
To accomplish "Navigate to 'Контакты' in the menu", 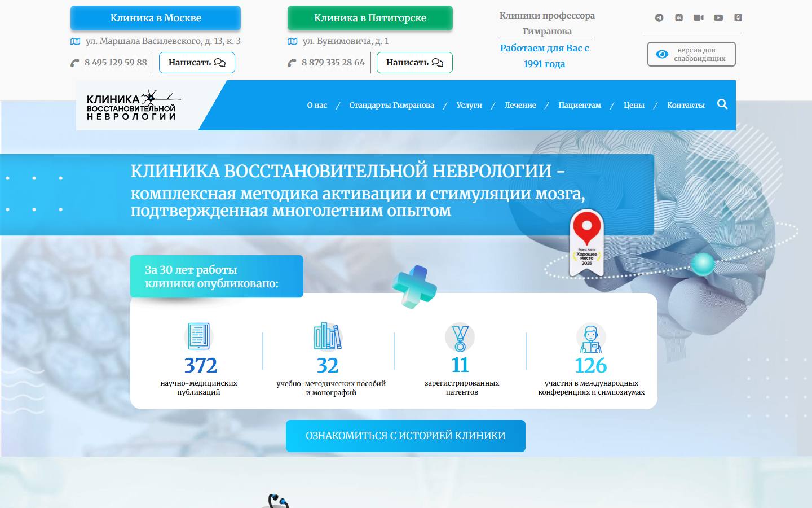I will 686,105.
